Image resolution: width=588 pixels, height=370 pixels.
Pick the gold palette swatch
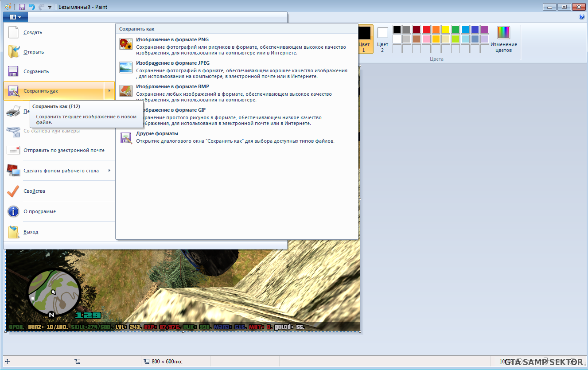click(x=436, y=39)
